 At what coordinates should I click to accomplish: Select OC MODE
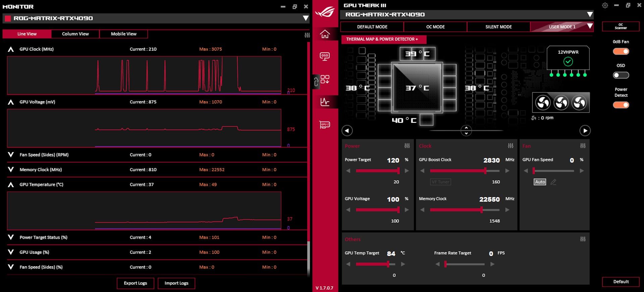point(435,27)
